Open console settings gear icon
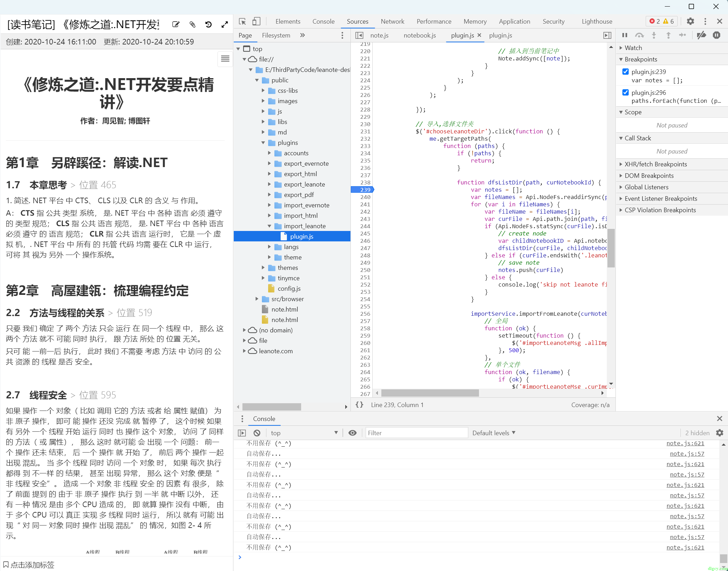728x571 pixels. click(720, 433)
